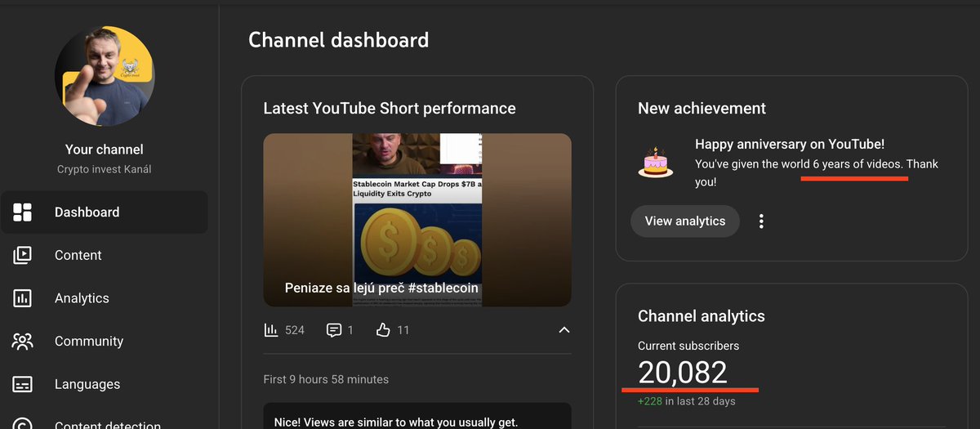Click the 11 likes value
This screenshot has height=429, width=980.
click(x=403, y=330)
